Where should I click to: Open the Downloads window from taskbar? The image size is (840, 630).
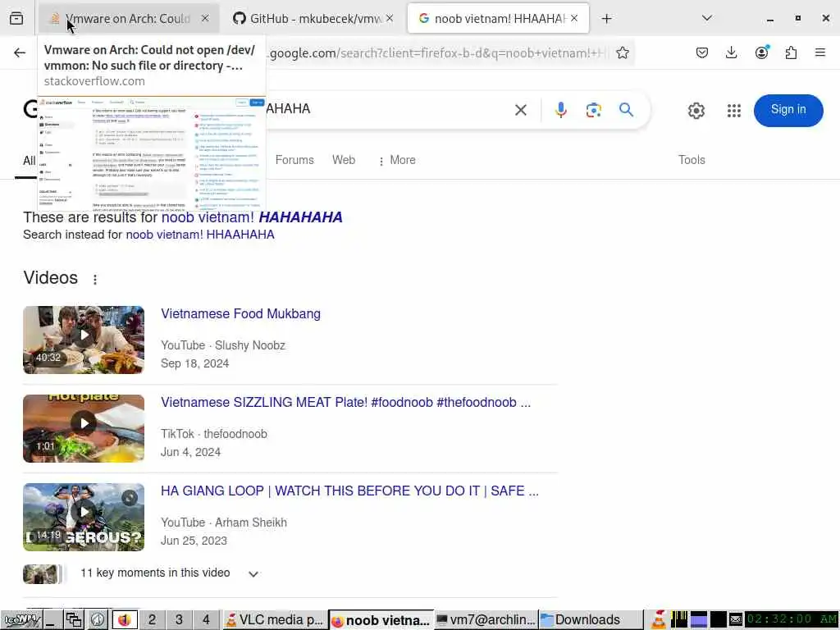pos(590,620)
